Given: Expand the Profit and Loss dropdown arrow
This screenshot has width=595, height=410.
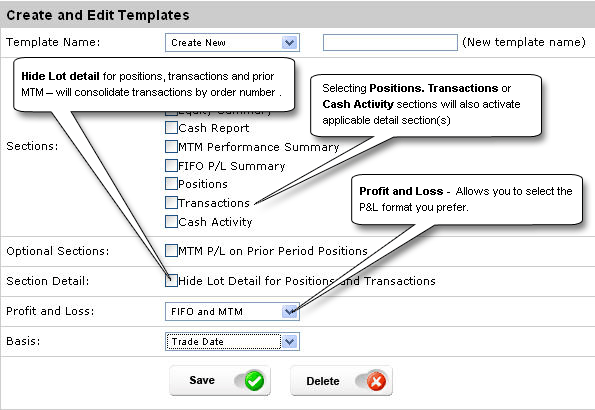Looking at the screenshot, I should click(290, 311).
